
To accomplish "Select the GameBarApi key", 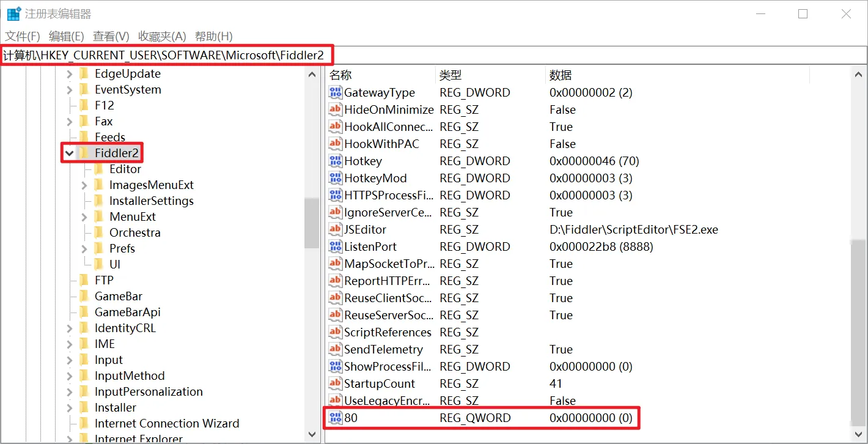I will click(x=127, y=312).
